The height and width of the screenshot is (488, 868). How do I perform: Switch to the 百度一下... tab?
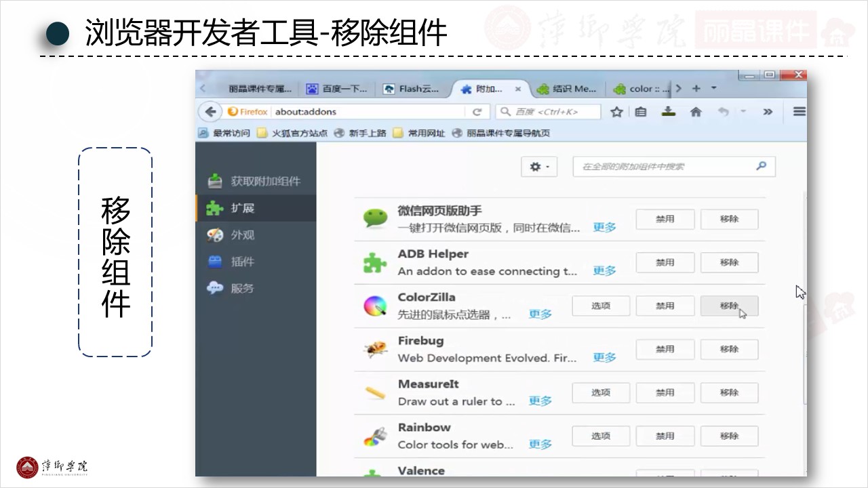point(337,89)
